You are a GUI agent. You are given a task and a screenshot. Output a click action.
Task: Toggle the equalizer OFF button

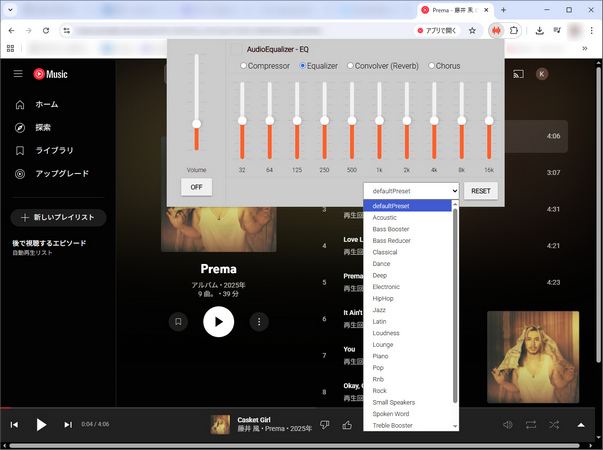pos(196,187)
